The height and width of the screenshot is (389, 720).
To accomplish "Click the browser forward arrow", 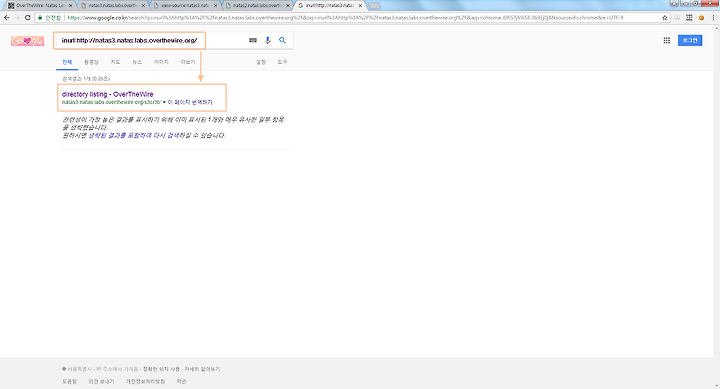I will [17, 17].
